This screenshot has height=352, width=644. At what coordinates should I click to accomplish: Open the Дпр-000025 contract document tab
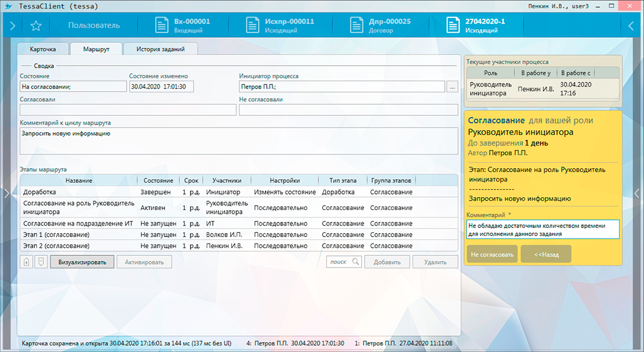click(x=380, y=25)
